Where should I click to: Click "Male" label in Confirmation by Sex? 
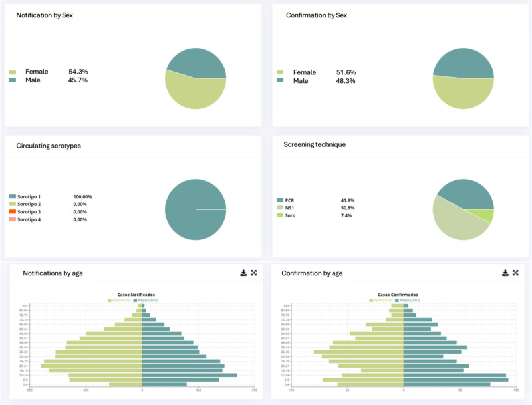coord(301,80)
